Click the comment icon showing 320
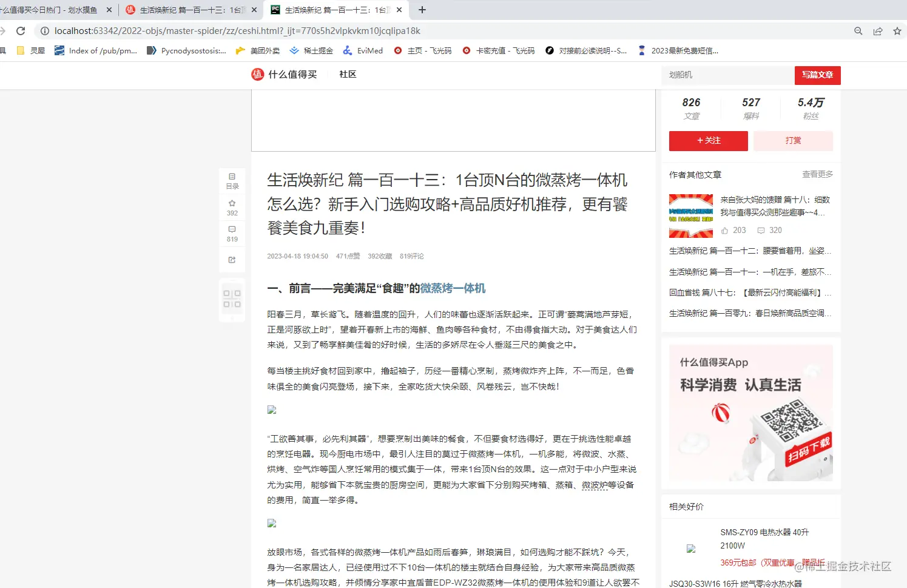 point(761,231)
